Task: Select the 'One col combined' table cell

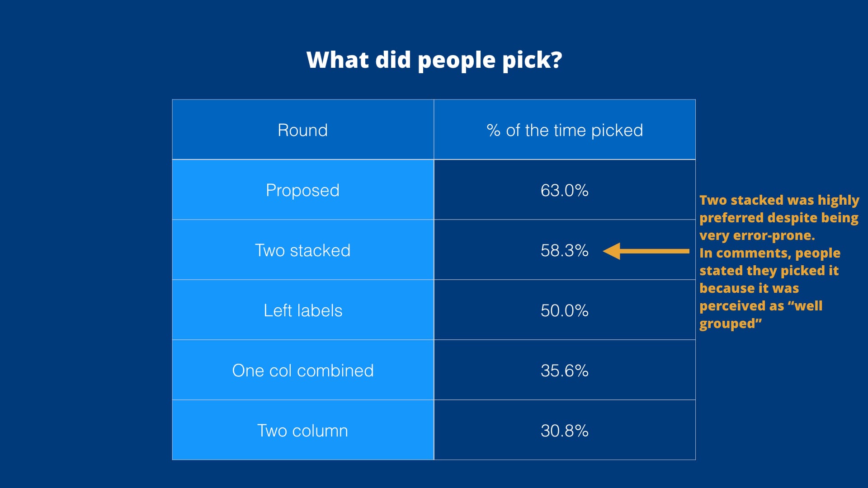Action: coord(302,371)
